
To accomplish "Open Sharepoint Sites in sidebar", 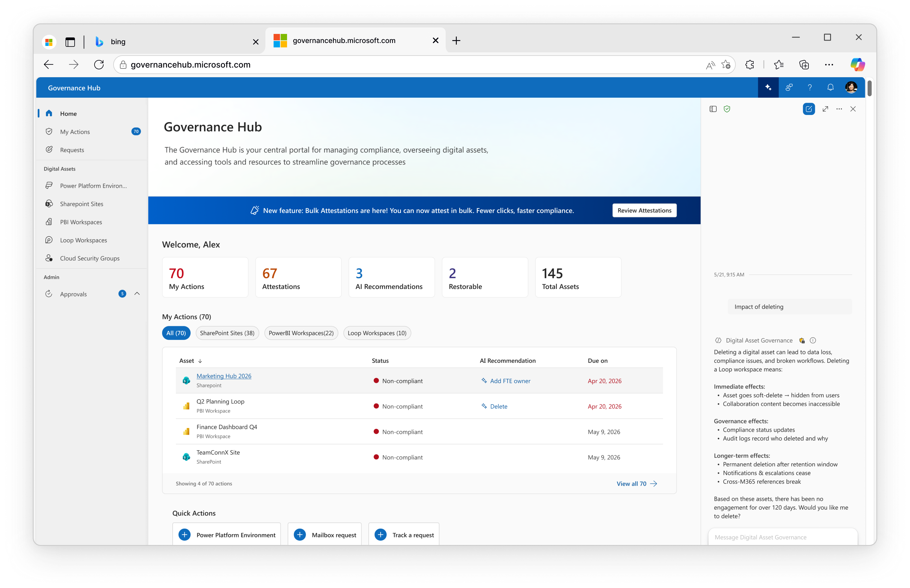I will point(92,204).
